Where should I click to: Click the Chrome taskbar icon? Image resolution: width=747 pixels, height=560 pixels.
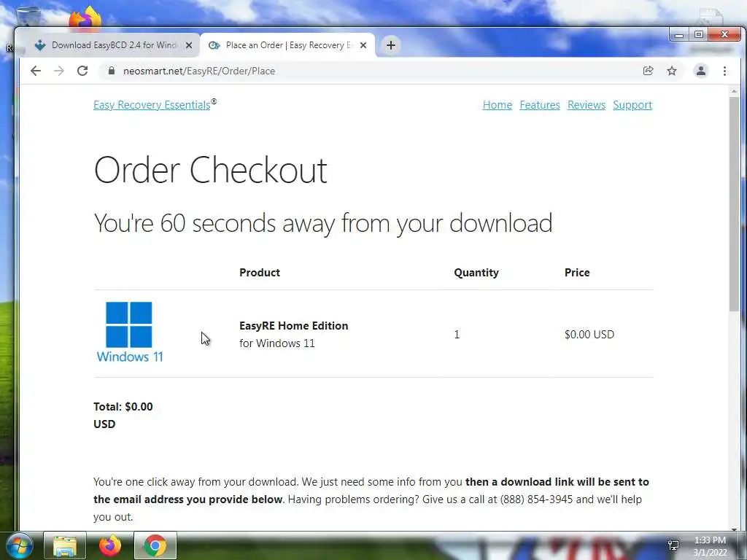click(x=155, y=545)
